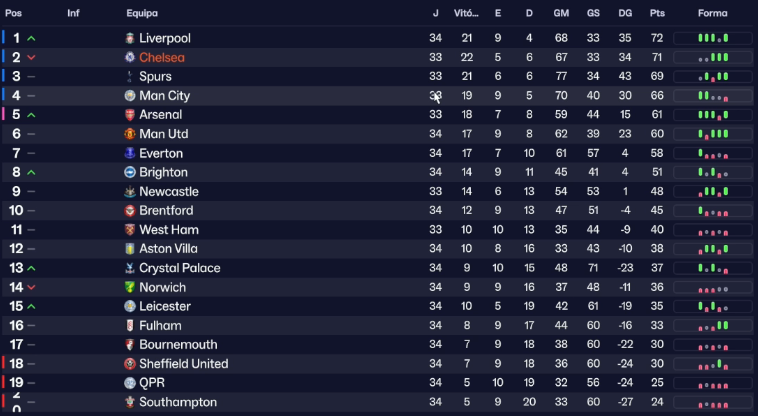Click the Spurs club badge

pos(130,77)
